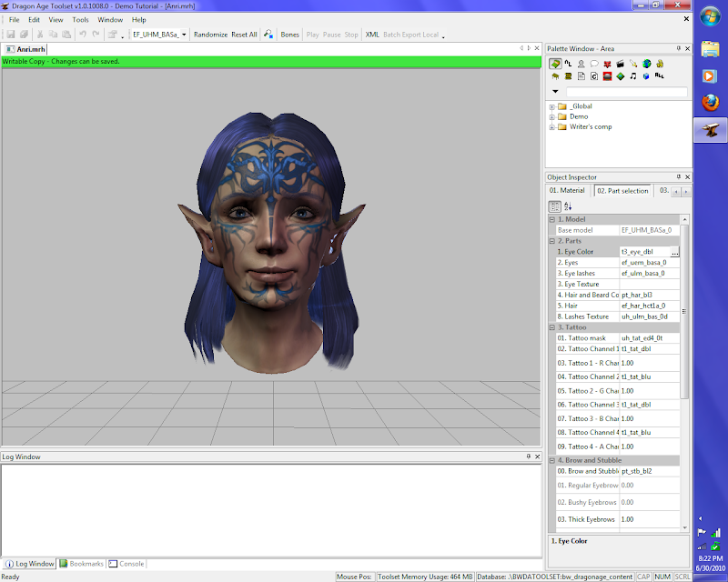Click the speech bubble palette icon
The height and width of the screenshot is (582, 728).
click(593, 64)
